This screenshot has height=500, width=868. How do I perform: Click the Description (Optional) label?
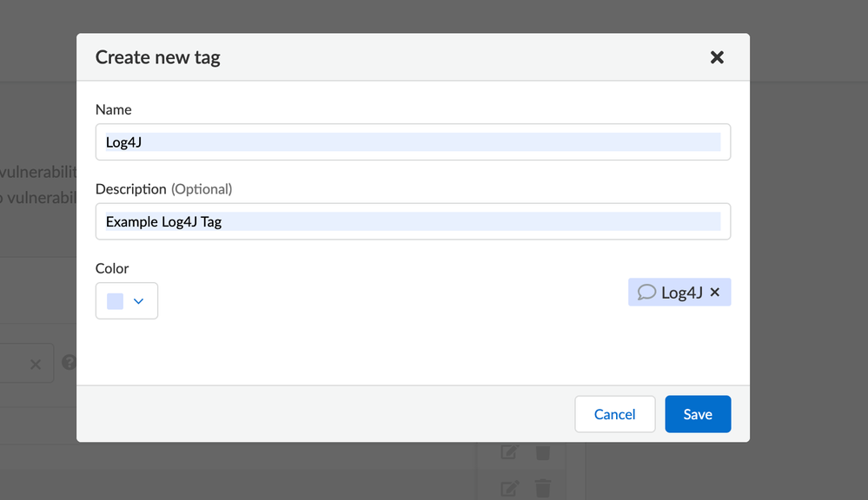tap(163, 189)
